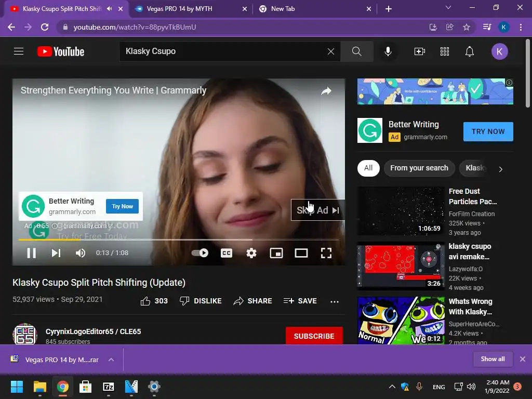
Task: Close the downloads bar
Action: [x=523, y=359]
